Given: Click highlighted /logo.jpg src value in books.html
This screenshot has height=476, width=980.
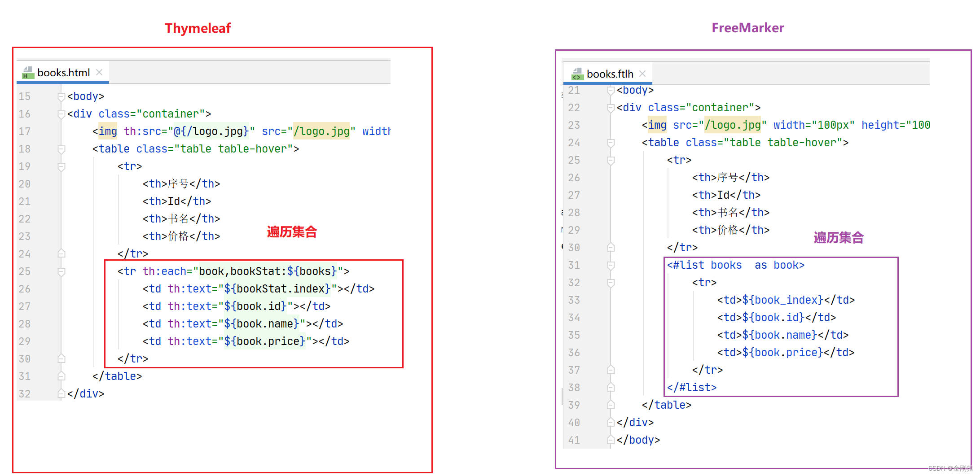Looking at the screenshot, I should pos(321,131).
